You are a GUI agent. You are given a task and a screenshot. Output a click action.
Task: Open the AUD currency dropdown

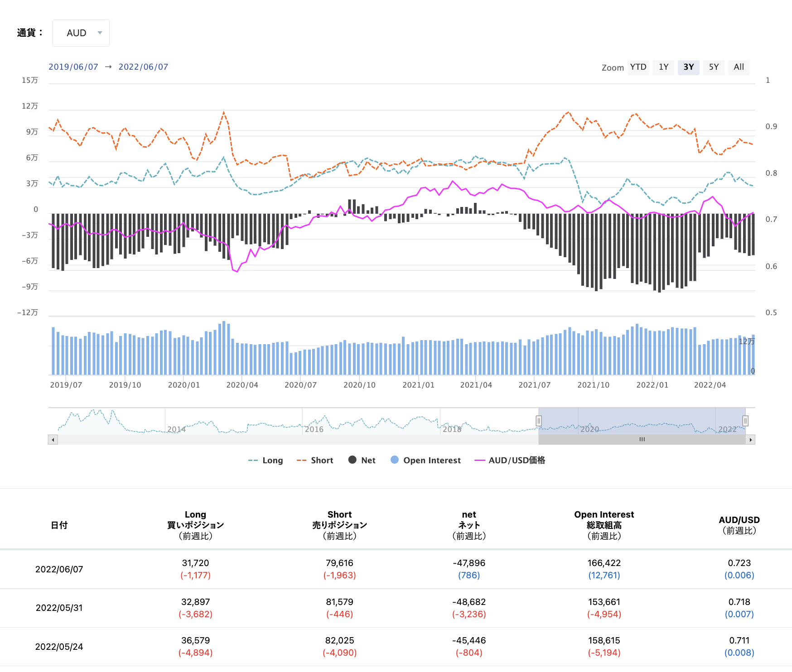click(81, 33)
